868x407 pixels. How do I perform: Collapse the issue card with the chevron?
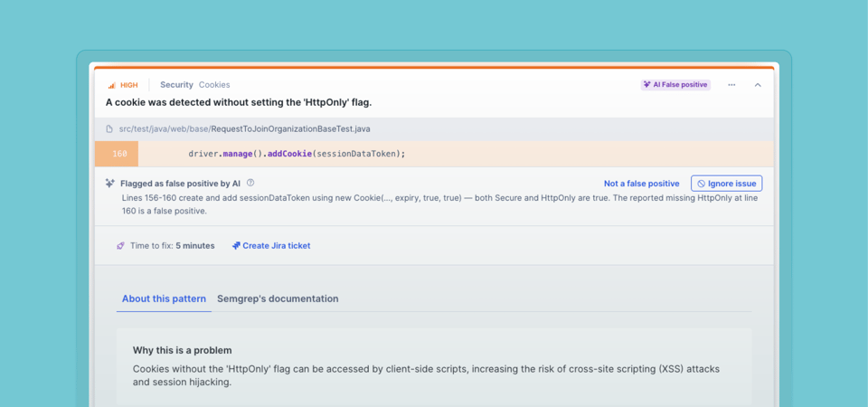tap(758, 85)
